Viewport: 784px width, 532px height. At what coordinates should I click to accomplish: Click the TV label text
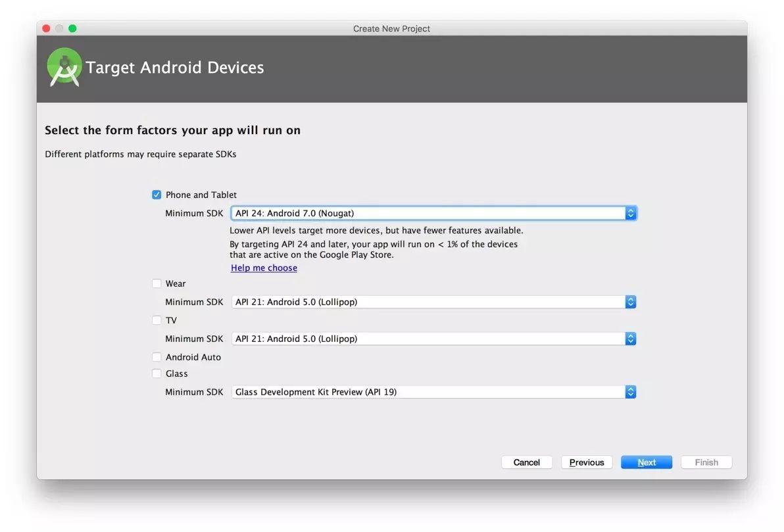171,320
